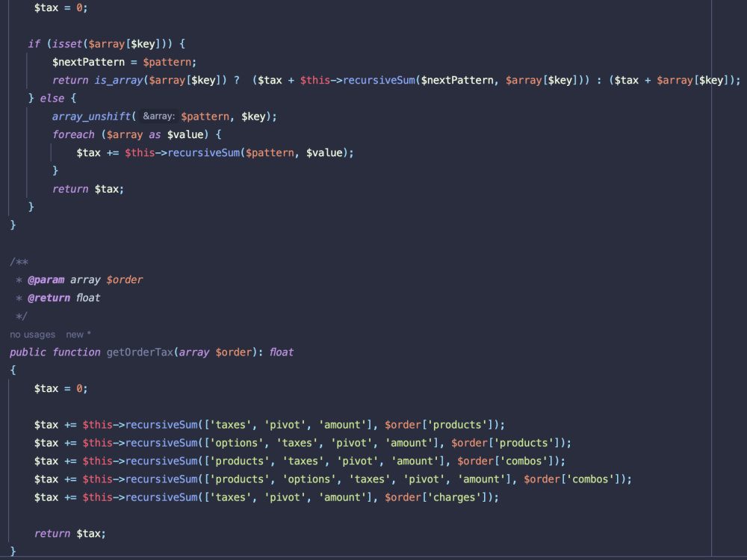The image size is (747, 560).
Task: Select the getOrderTax function name
Action: (140, 352)
